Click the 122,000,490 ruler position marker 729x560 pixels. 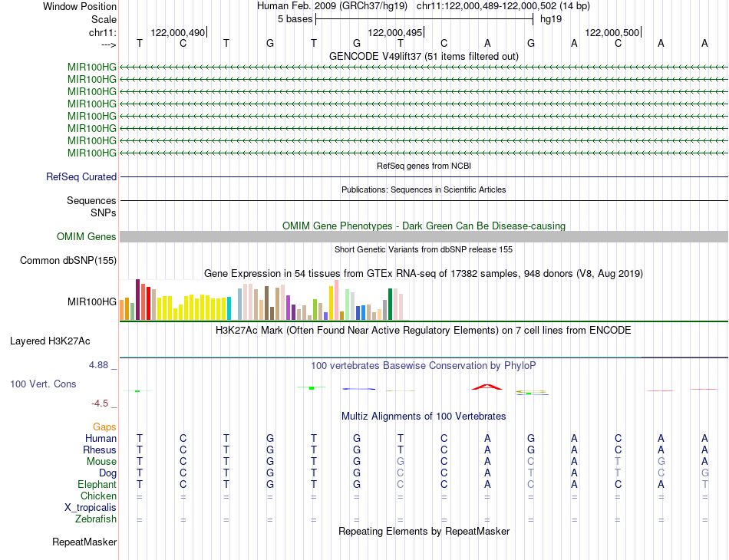[x=178, y=32]
